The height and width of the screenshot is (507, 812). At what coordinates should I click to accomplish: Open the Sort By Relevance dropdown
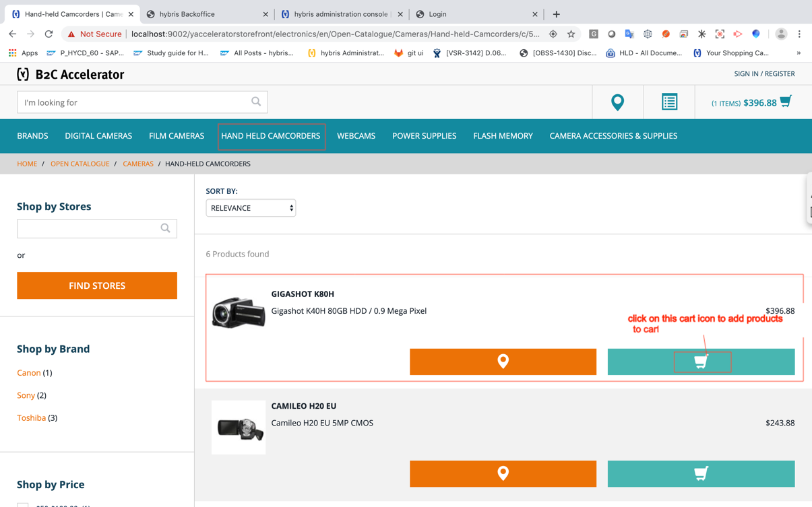tap(251, 208)
